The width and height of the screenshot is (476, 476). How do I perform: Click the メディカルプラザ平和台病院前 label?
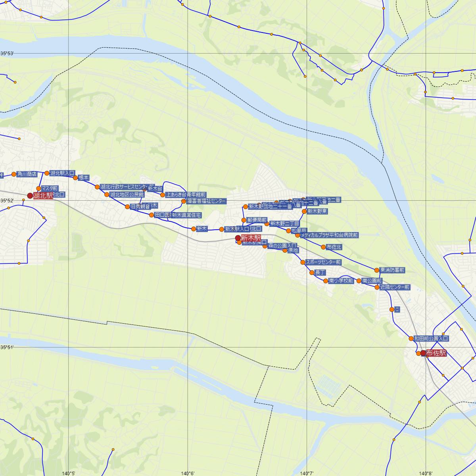(x=329, y=235)
